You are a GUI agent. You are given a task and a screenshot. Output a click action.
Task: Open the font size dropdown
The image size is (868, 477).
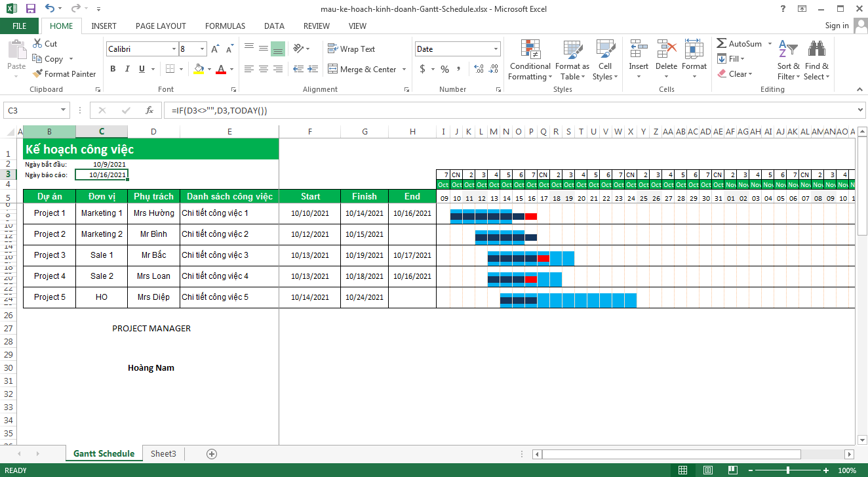[203, 49]
